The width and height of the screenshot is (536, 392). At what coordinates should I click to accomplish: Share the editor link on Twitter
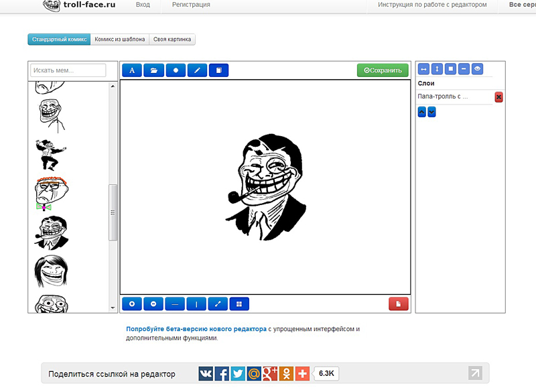[x=238, y=373]
